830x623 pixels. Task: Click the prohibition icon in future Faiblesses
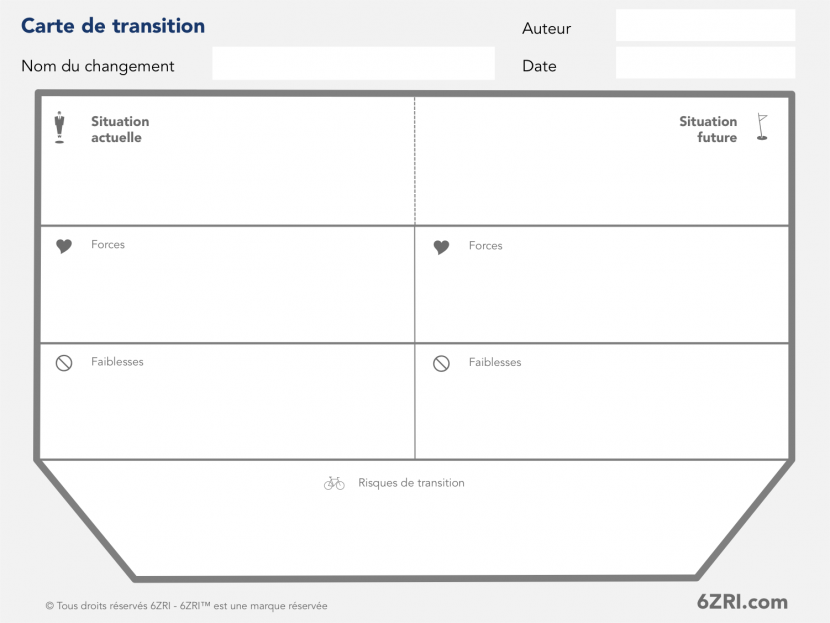(441, 364)
